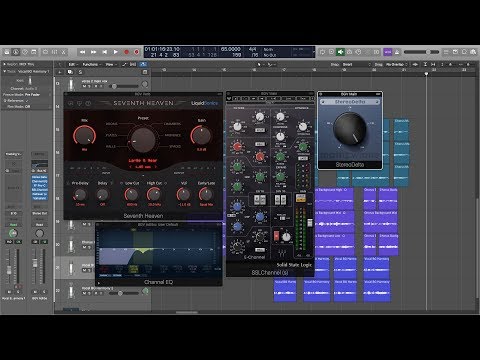Click the Low Cut knob in Seventh Heaven
480x360 pixels.
tap(131, 195)
